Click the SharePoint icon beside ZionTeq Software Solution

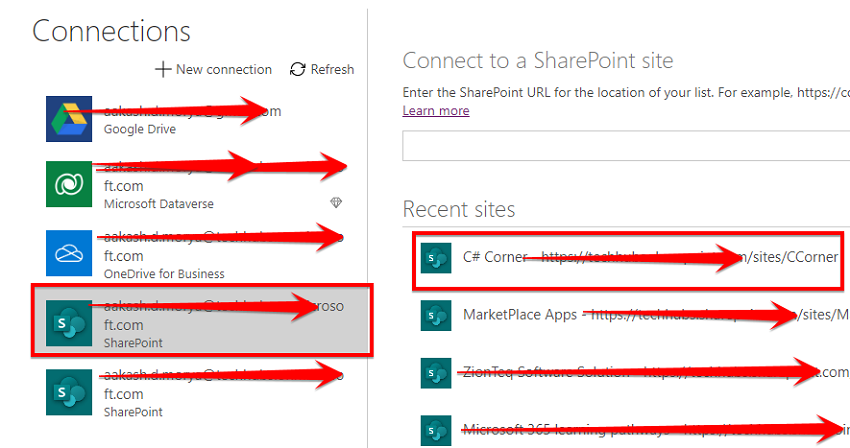pyautogui.click(x=436, y=373)
